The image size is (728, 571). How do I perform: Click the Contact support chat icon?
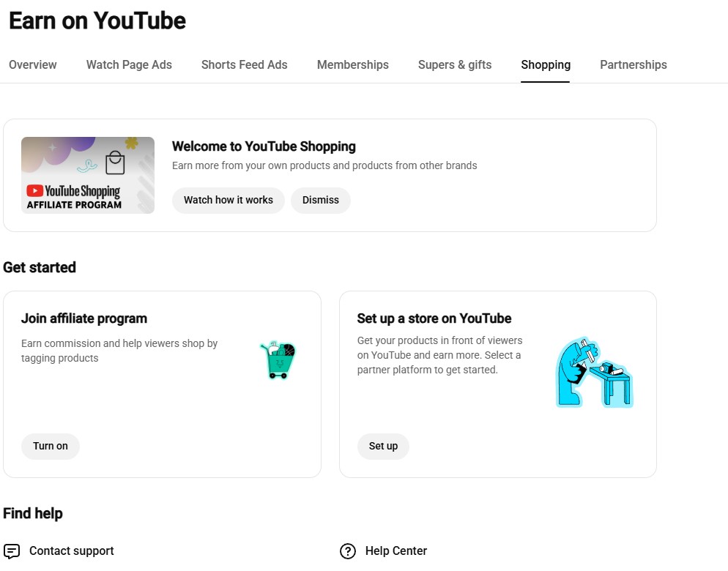pyautogui.click(x=12, y=551)
